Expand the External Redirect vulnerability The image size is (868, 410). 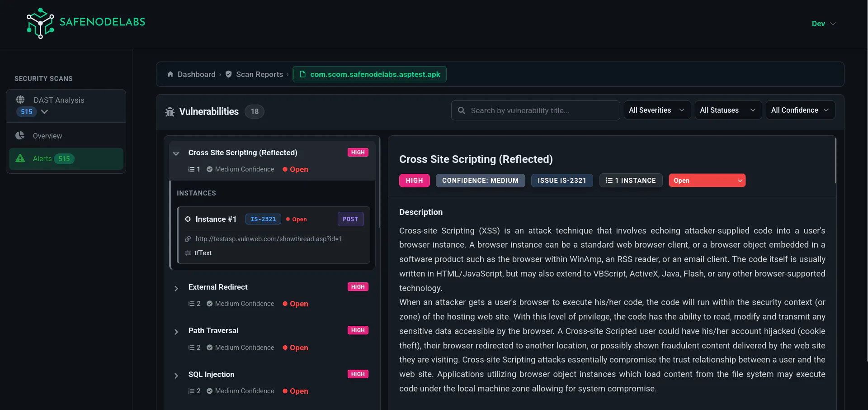point(176,288)
